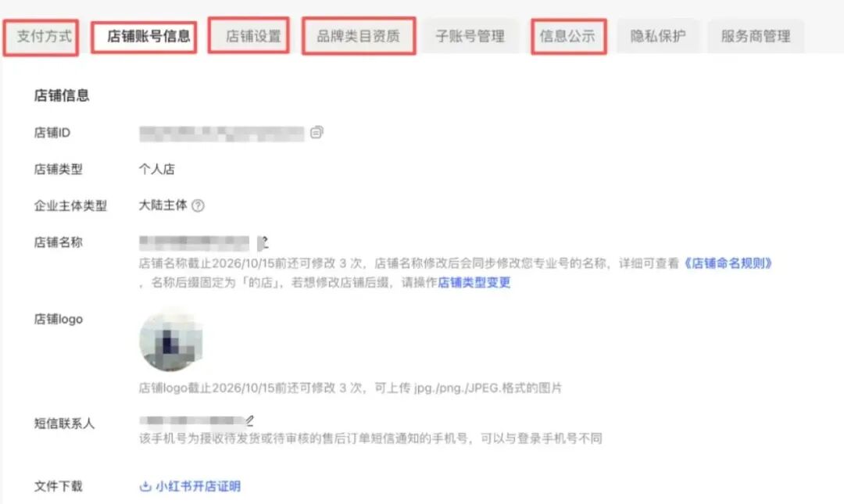The image size is (844, 504).
Task: Edit the 店铺名称 with the pencil icon
Action: coord(264,243)
